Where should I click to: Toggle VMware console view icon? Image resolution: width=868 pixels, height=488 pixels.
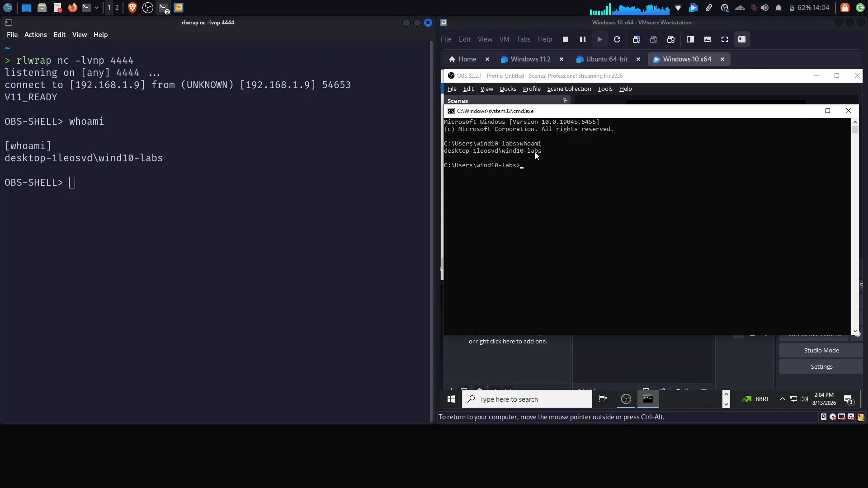742,39
